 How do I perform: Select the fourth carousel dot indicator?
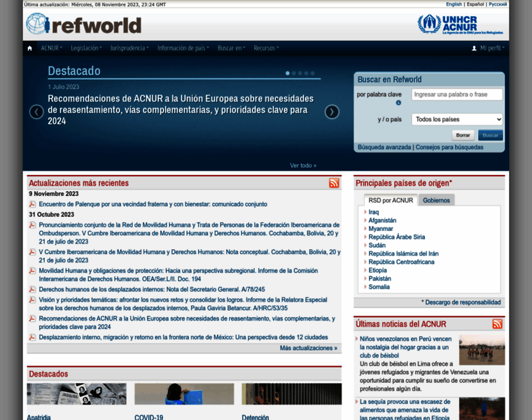point(307,73)
